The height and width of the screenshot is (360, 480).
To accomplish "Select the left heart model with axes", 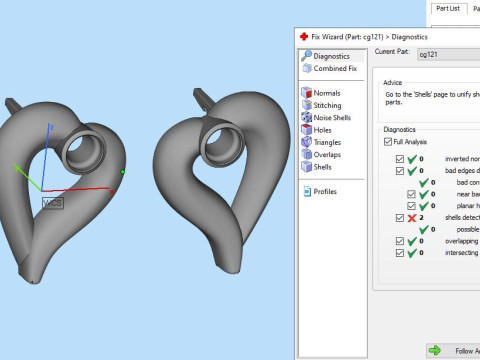I will point(62,190).
